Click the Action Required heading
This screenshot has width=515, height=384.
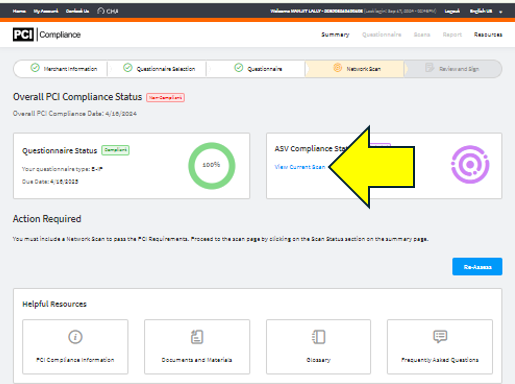point(47,219)
